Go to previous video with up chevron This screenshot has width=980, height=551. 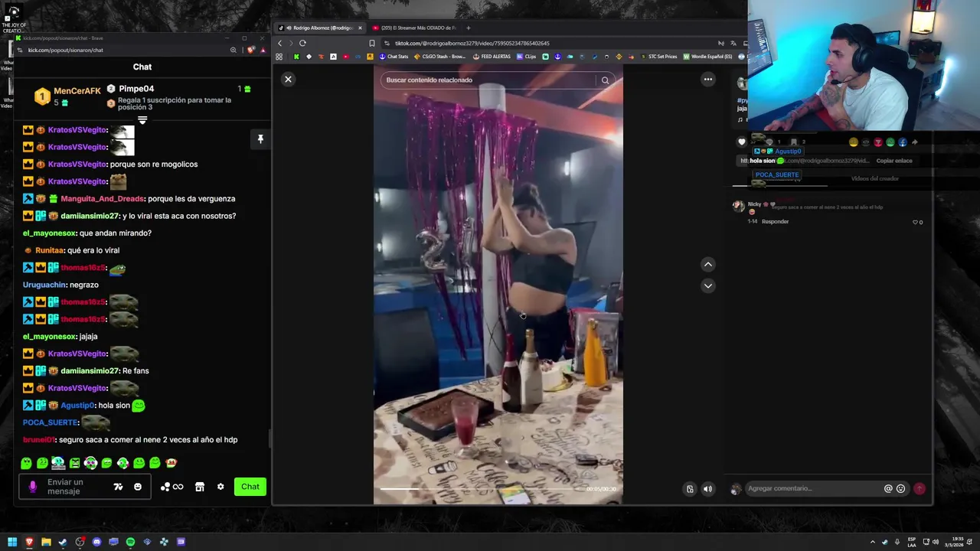[x=708, y=264]
